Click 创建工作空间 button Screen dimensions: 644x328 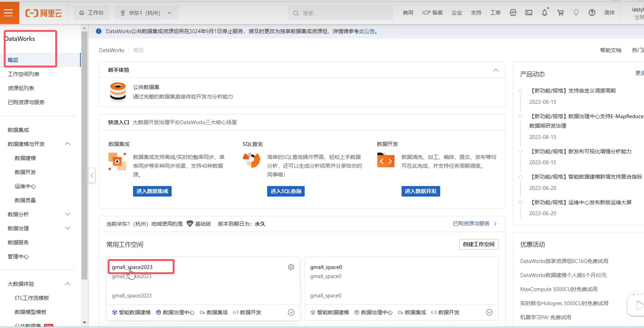478,244
